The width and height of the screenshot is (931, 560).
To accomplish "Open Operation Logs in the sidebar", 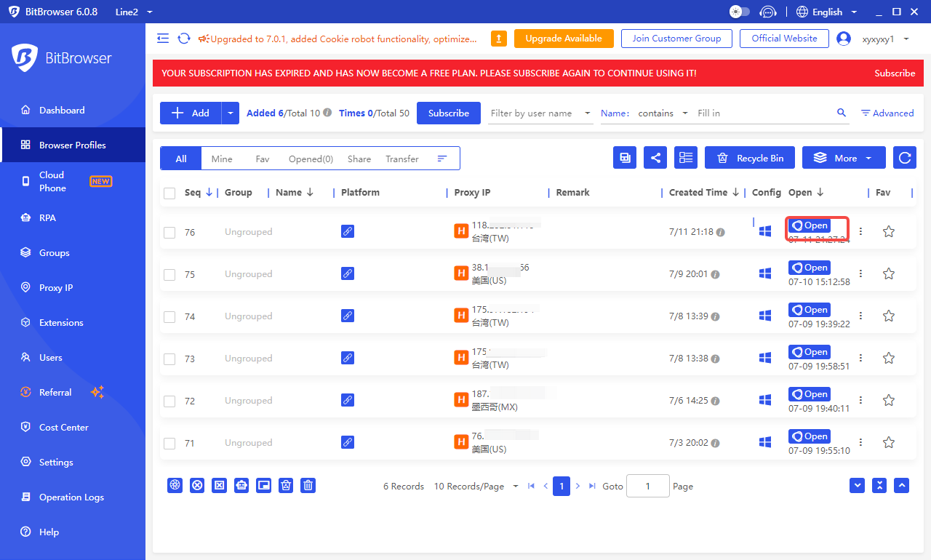I will click(73, 497).
